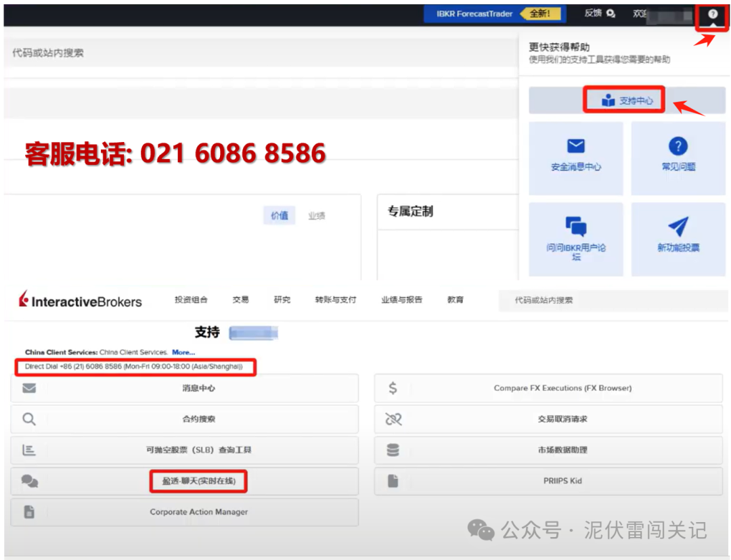Open Corporate Action Manager row
This screenshot has height=560, width=731.
(185, 512)
